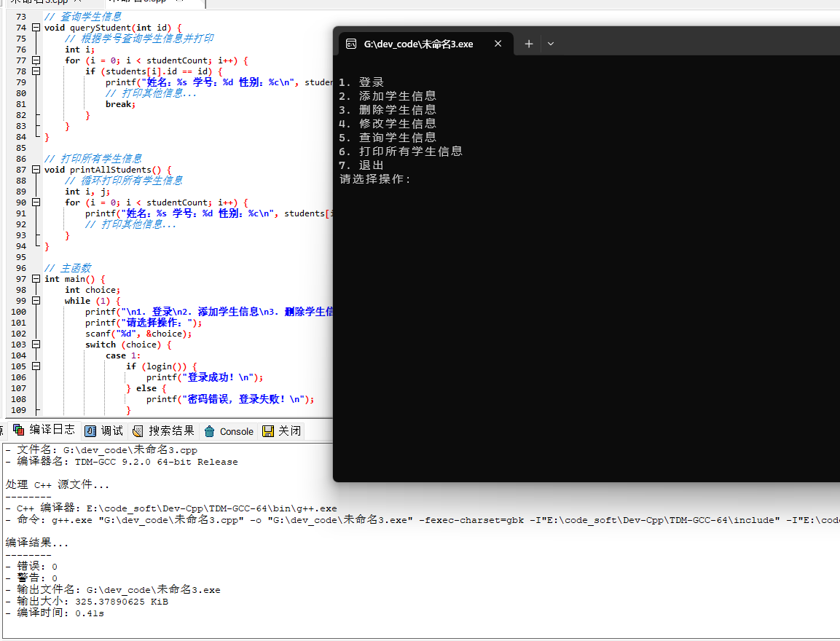This screenshot has height=641, width=840.
Task: Close the 未命名3.exe console tab
Action: pyautogui.click(x=498, y=44)
